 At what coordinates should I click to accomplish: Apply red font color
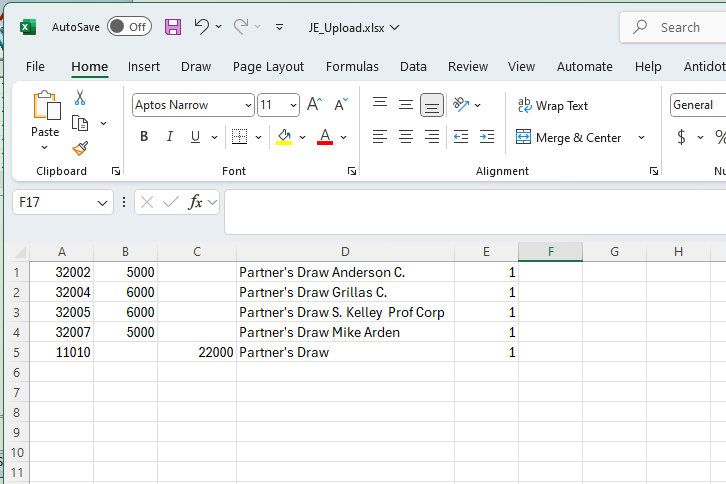pyautogui.click(x=325, y=137)
